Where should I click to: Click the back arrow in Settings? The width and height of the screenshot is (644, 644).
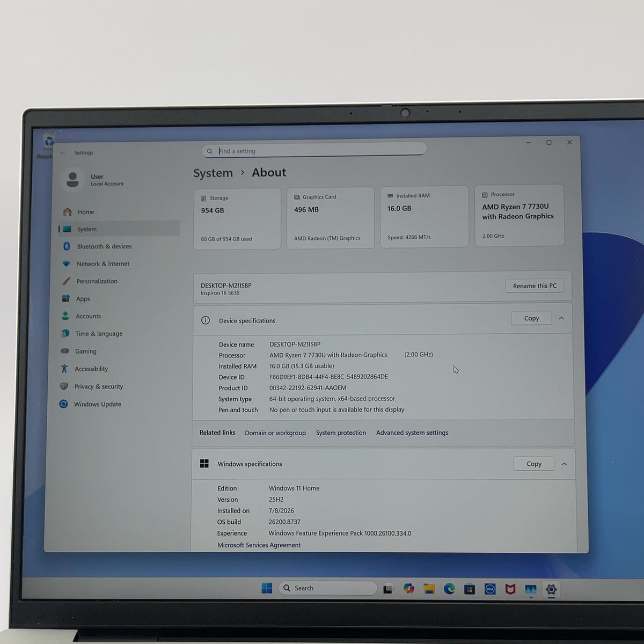[x=63, y=152]
